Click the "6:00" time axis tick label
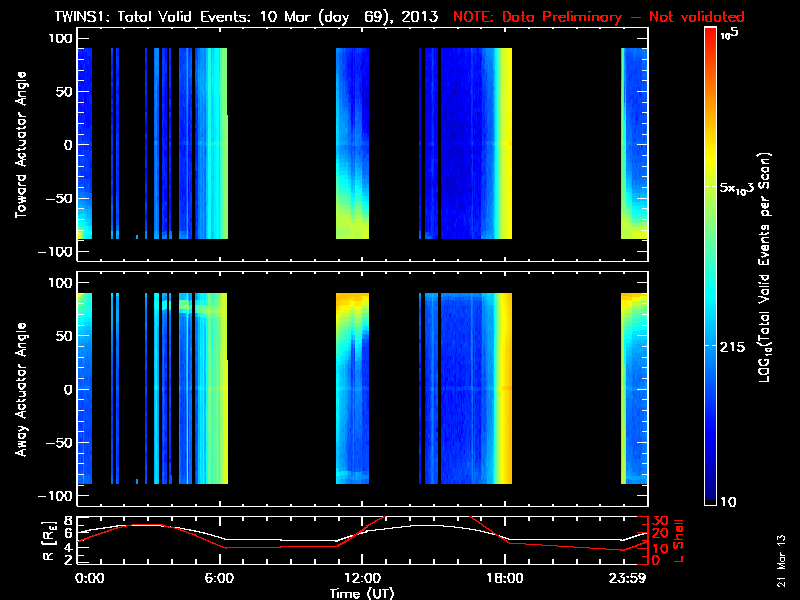Viewport: 800px width, 600px height. point(225,578)
